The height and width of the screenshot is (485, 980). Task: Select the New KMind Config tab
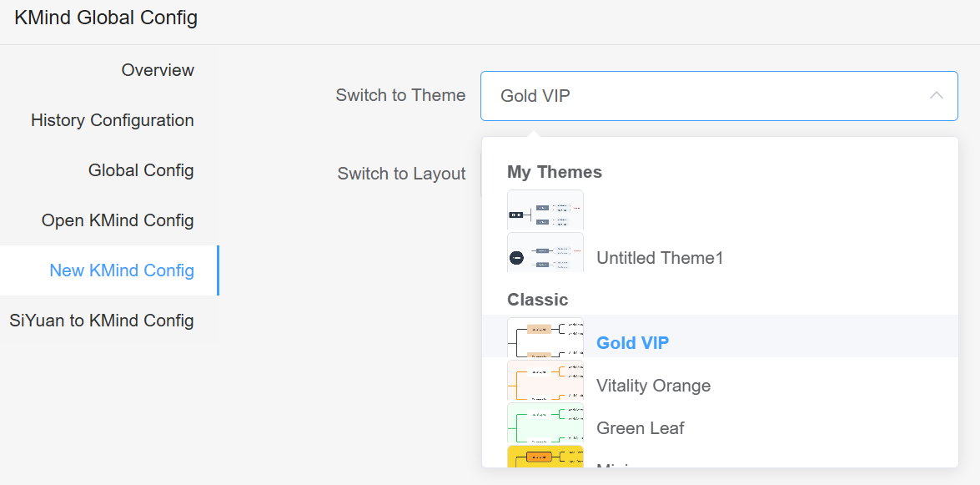[122, 270]
